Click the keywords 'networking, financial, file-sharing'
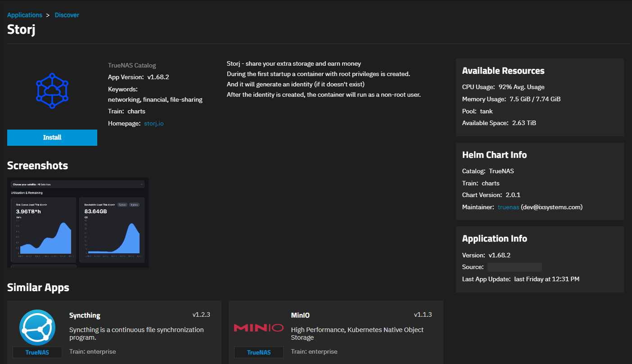The width and height of the screenshot is (632, 364). pos(155,99)
